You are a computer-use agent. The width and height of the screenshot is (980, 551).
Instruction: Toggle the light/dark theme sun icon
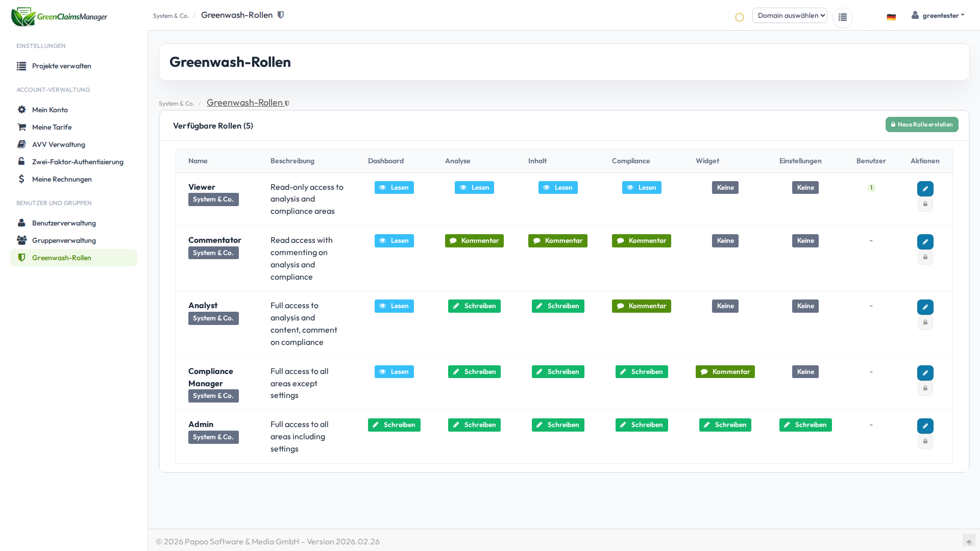point(739,17)
